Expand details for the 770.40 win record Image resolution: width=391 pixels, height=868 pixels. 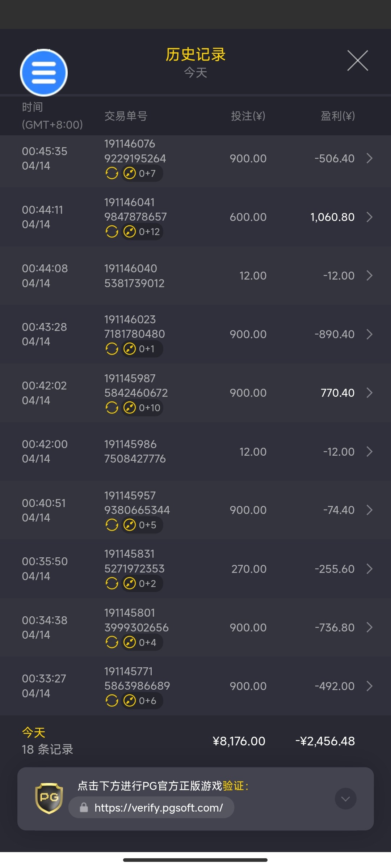(369, 393)
